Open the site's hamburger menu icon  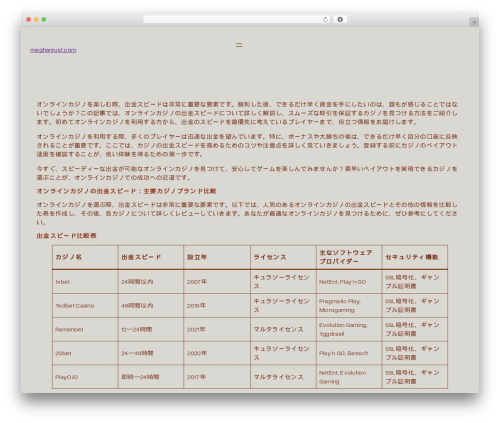(239, 45)
